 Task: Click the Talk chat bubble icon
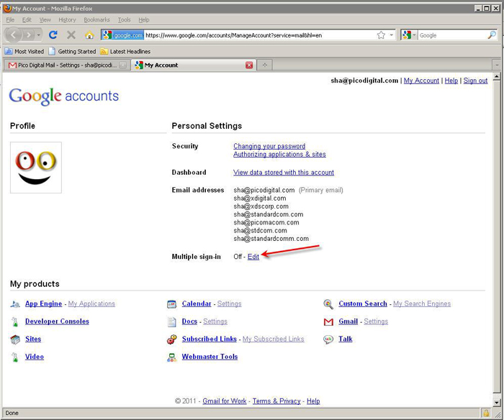click(328, 339)
